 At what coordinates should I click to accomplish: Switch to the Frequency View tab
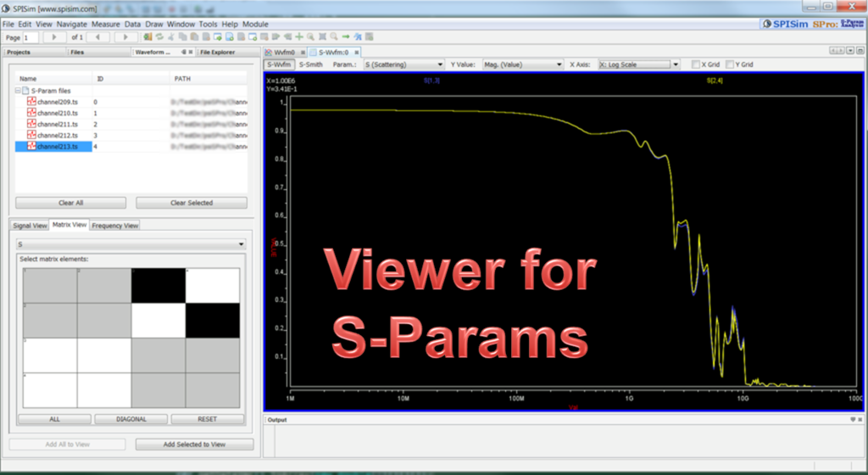(x=114, y=226)
